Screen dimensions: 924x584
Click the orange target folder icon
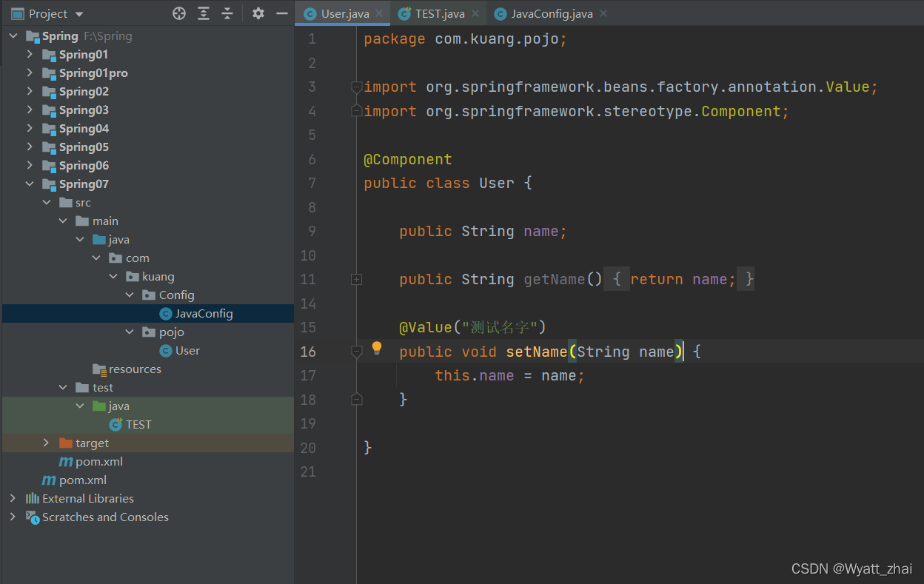(x=66, y=443)
